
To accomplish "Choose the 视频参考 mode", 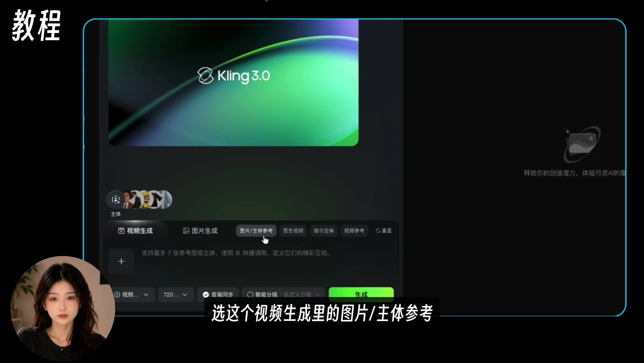I will tap(354, 231).
